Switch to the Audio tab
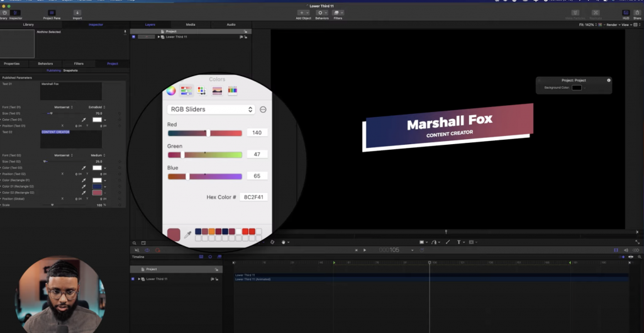The width and height of the screenshot is (644, 333). pos(231,25)
